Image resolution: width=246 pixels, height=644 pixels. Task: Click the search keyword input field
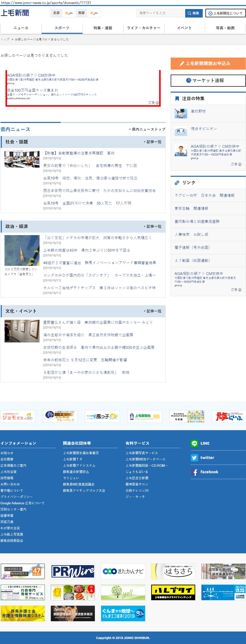coord(160,13)
